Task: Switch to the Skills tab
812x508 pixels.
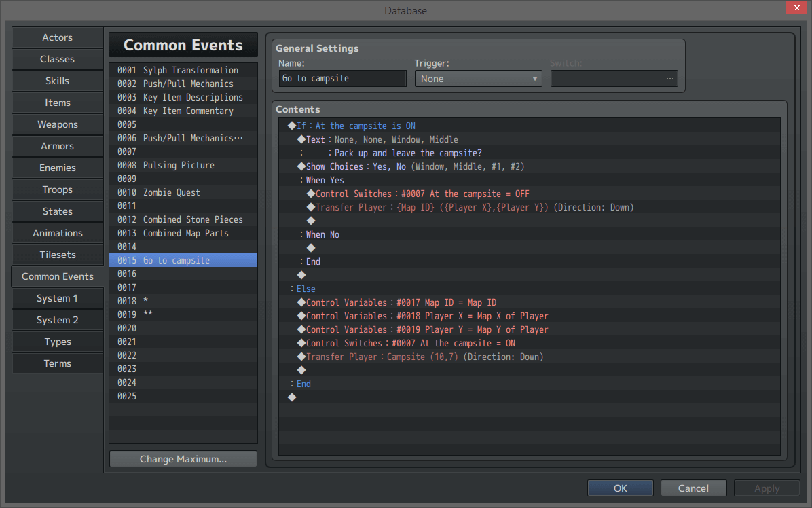Action: coord(58,81)
